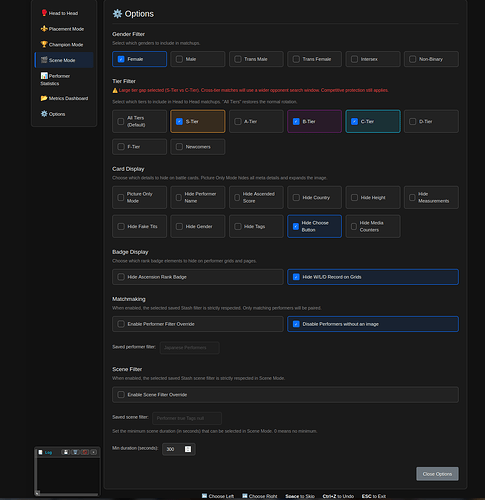Click the large tier gap warning message
The image size is (485, 500).
coord(250,90)
